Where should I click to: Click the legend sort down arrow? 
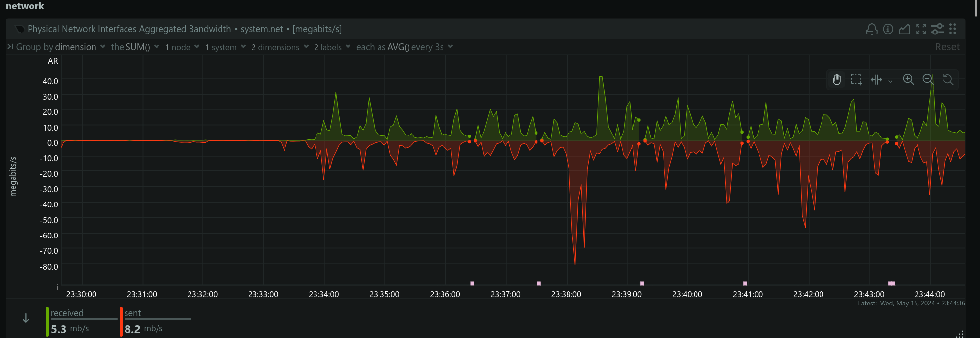pos(26,319)
